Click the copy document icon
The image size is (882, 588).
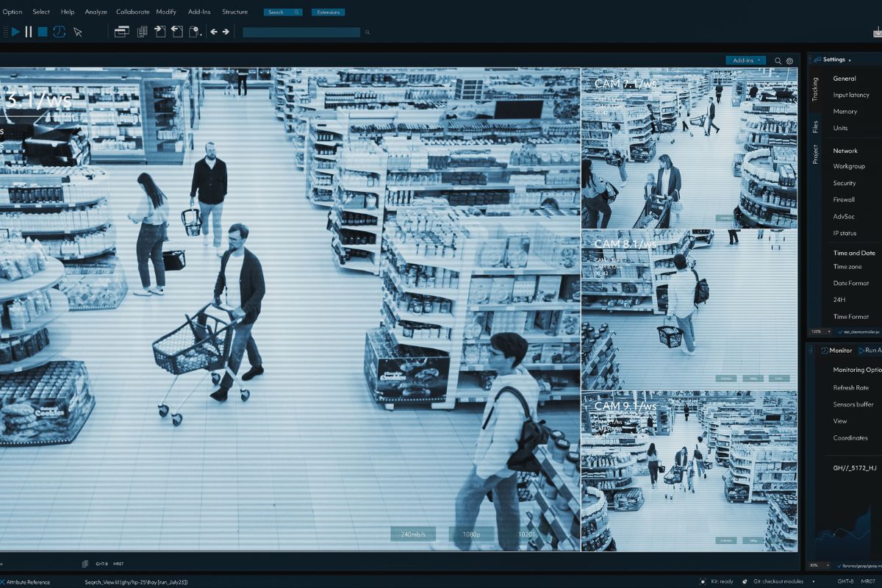tap(140, 31)
